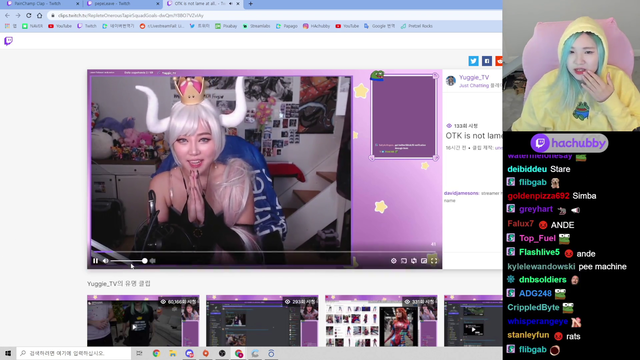This screenshot has height=360, width=640.
Task: Click the browser address bar
Action: coord(273,16)
